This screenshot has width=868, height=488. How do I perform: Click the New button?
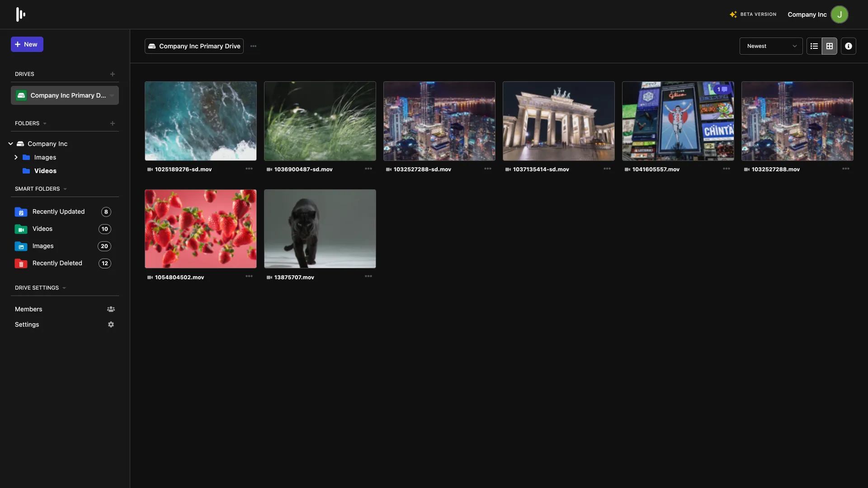pyautogui.click(x=27, y=44)
